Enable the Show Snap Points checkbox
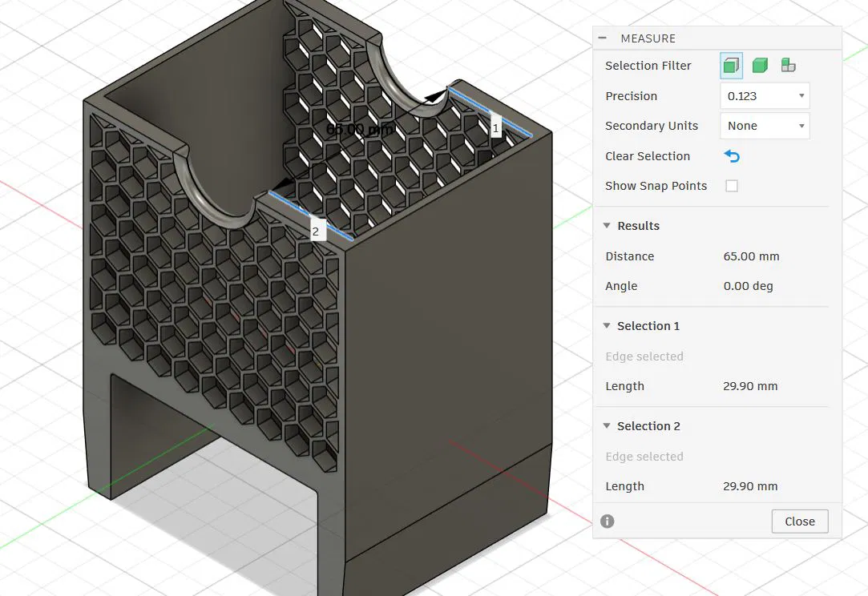Image resolution: width=868 pixels, height=596 pixels. click(x=732, y=186)
